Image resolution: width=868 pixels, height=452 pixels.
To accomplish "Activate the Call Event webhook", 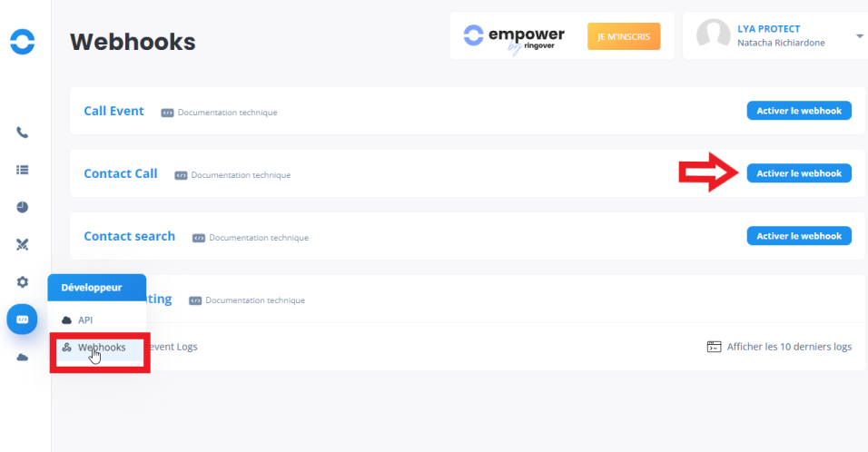I will 798,111.
